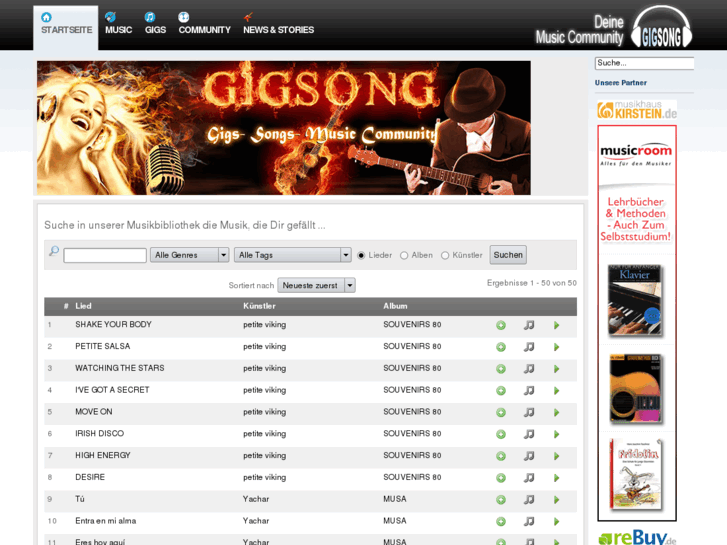Viewport: 727px width, 545px height.
Task: Select the Alben radio button
Action: [404, 256]
